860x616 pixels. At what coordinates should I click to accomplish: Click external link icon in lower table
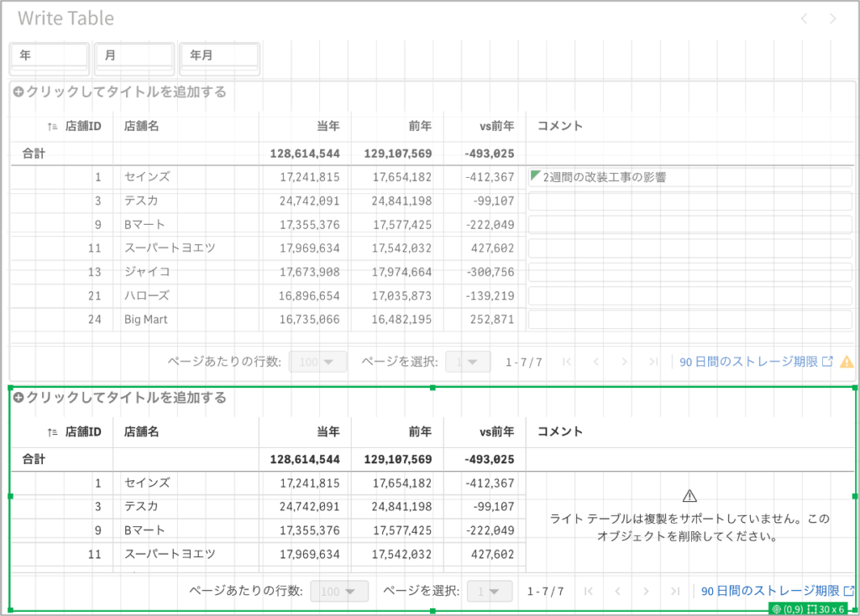click(848, 591)
